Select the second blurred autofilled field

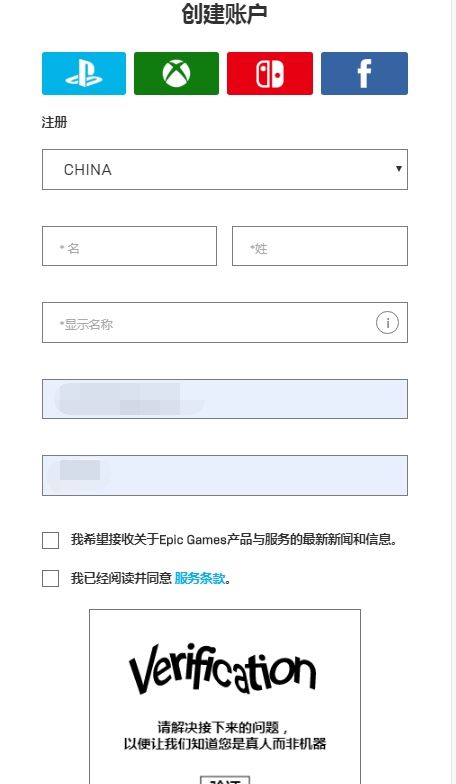pos(225,476)
